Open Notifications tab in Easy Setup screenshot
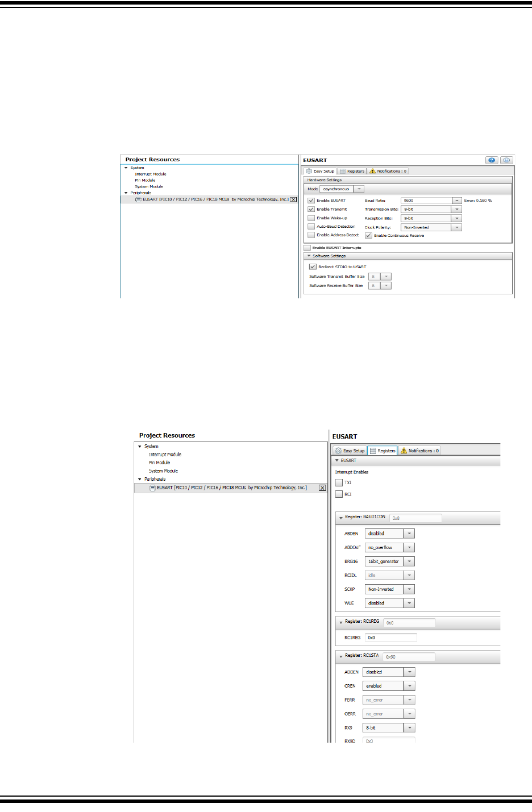This screenshot has width=532, height=812. click(388, 171)
